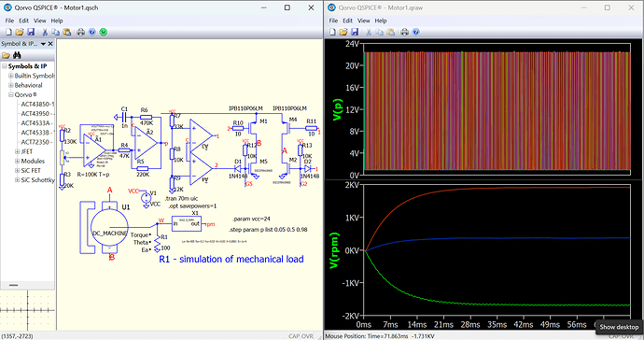The image size is (644, 340).
Task: Open File menu in Motor1.qraw window
Action: pyautogui.click(x=333, y=21)
